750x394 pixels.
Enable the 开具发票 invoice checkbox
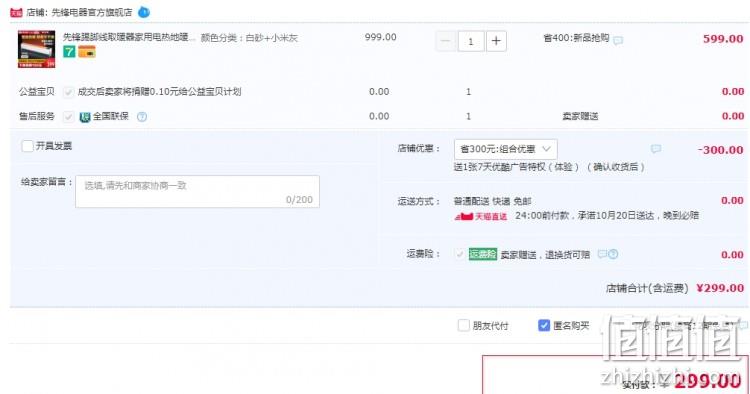(28, 146)
